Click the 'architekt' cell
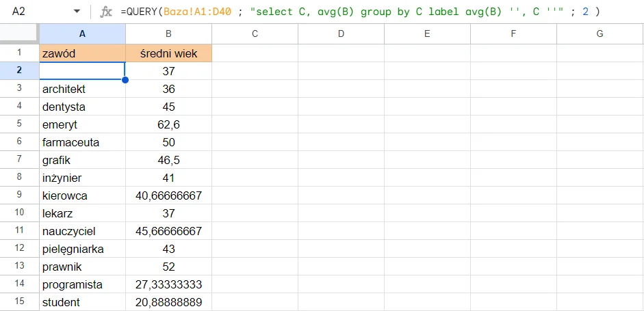 [x=82, y=89]
